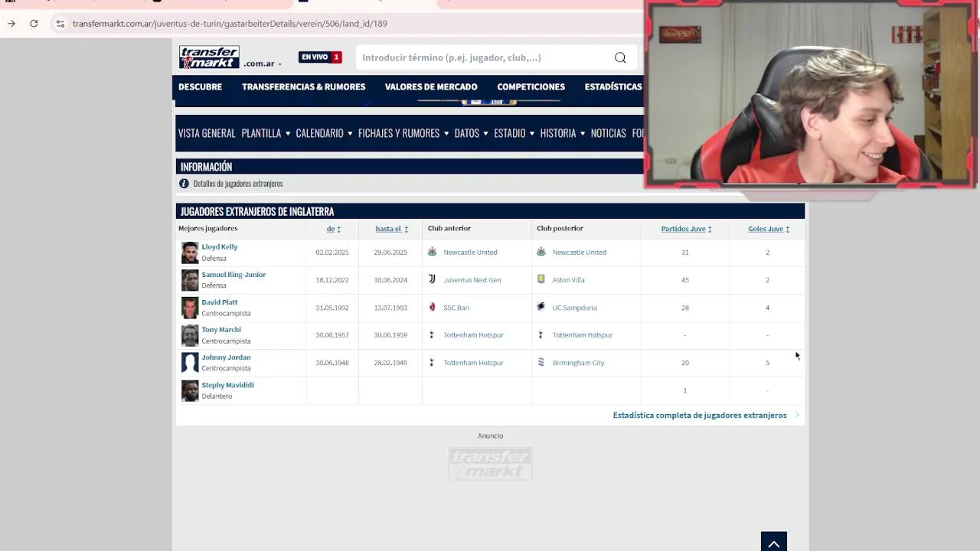Image resolution: width=980 pixels, height=551 pixels.
Task: Go to NOTICIAS tab
Action: [x=609, y=133]
